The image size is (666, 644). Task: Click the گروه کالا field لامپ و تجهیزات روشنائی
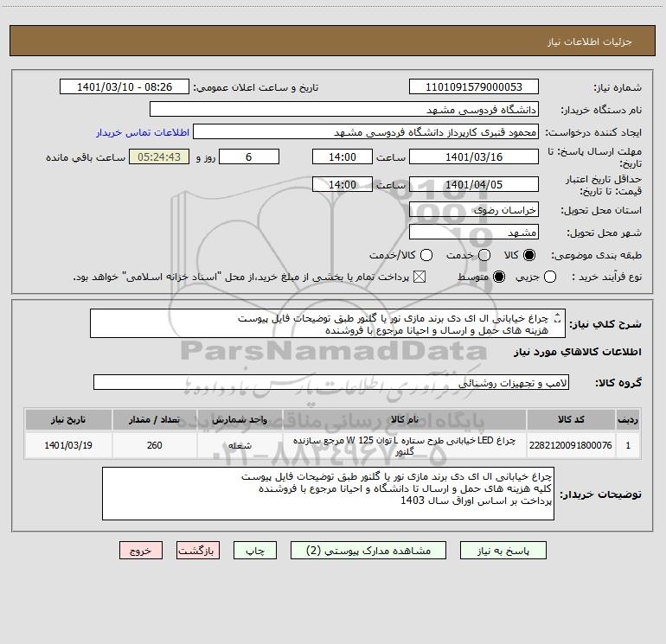click(x=331, y=382)
